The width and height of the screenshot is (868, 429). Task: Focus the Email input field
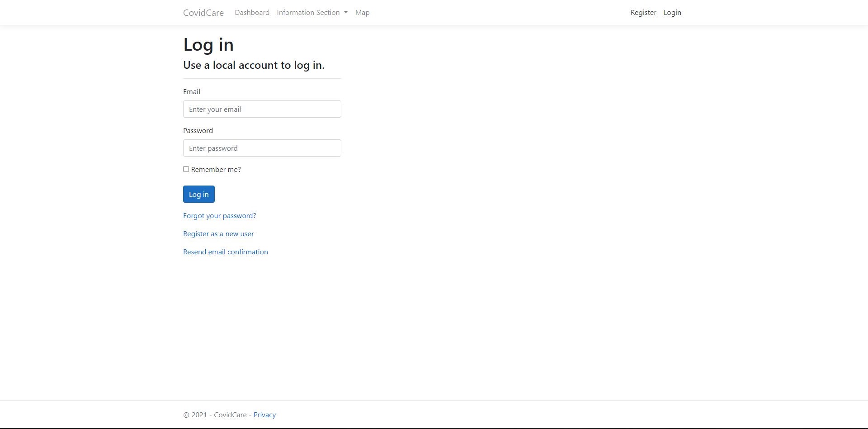click(262, 109)
